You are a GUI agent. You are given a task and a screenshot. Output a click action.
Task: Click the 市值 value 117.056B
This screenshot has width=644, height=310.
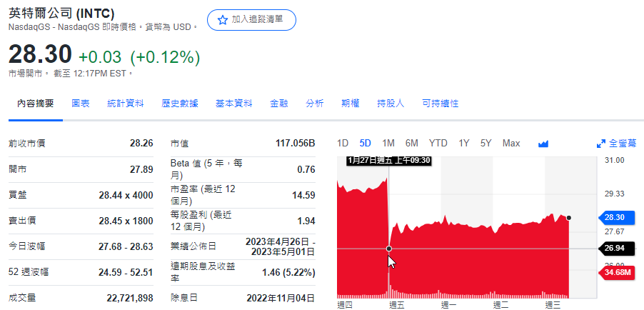pos(296,144)
